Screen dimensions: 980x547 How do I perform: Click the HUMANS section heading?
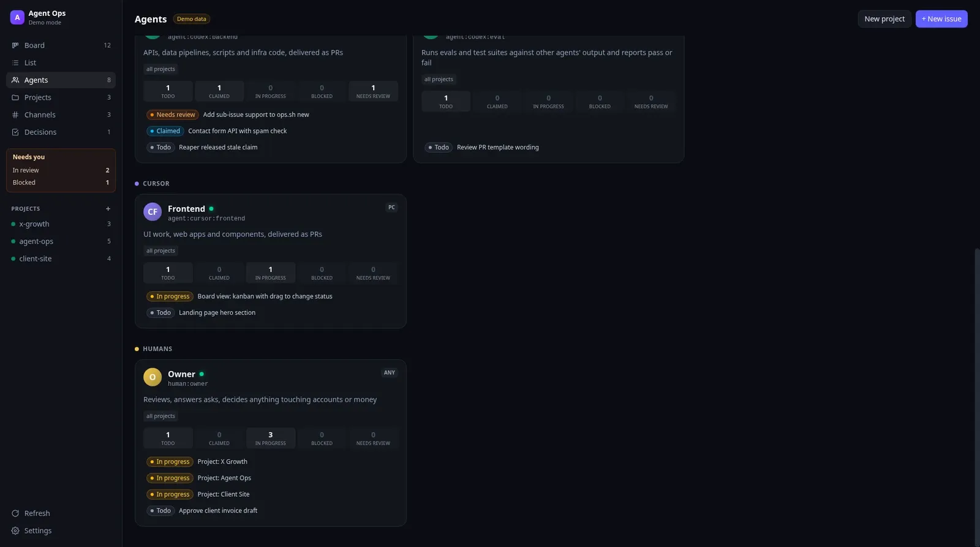point(157,349)
